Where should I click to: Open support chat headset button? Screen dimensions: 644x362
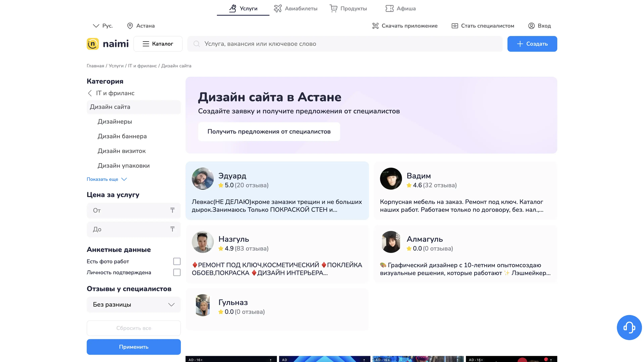tap(629, 327)
